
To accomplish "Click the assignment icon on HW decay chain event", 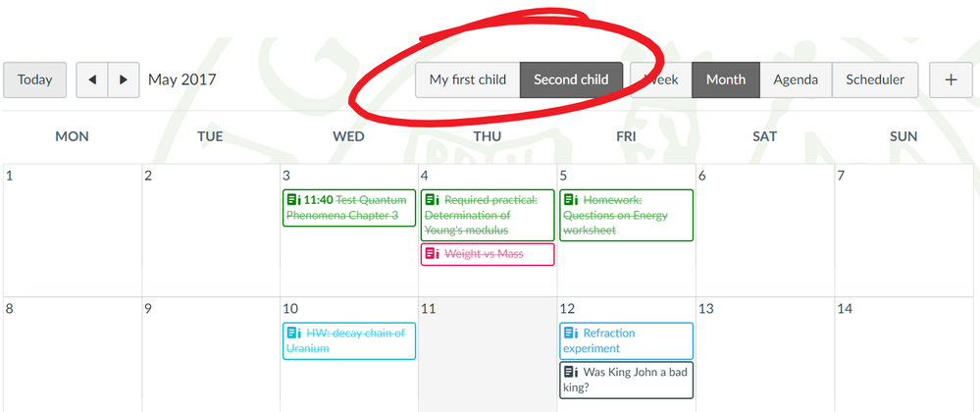I will [x=293, y=333].
